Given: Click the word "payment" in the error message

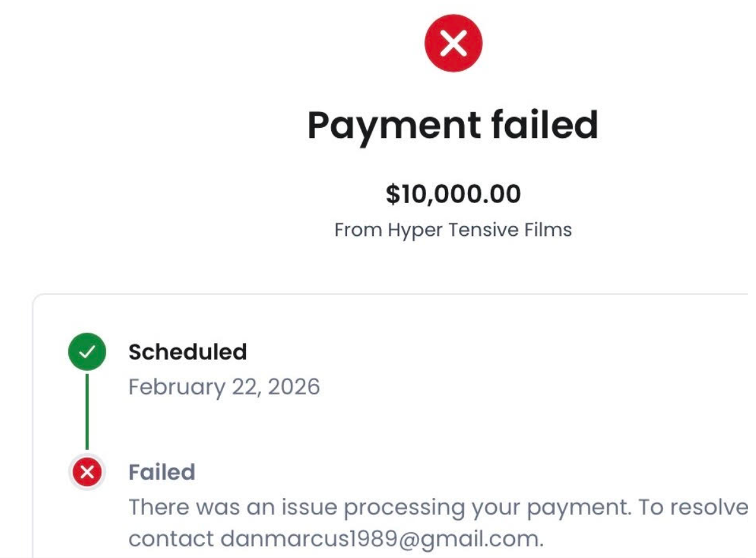Looking at the screenshot, I should pyautogui.click(x=578, y=508).
